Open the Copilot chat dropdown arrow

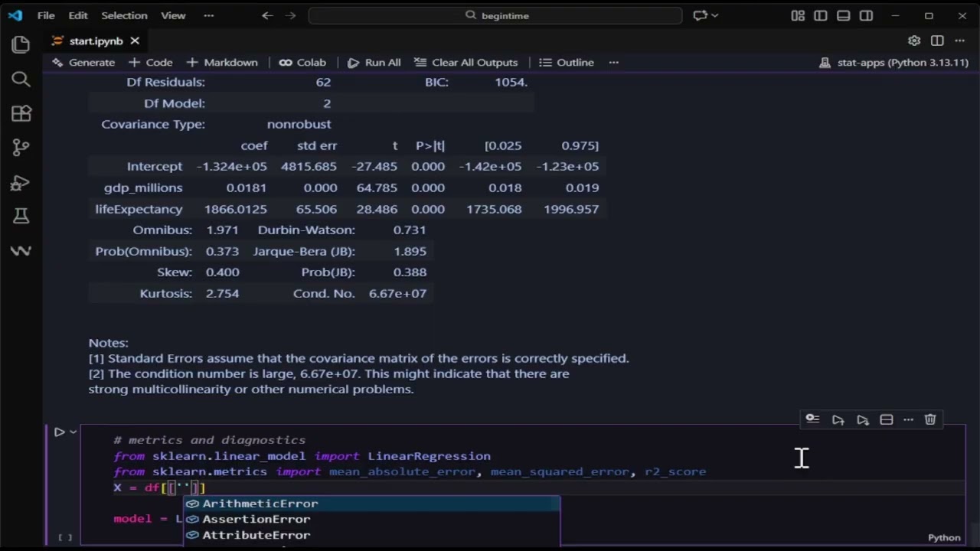pos(715,15)
